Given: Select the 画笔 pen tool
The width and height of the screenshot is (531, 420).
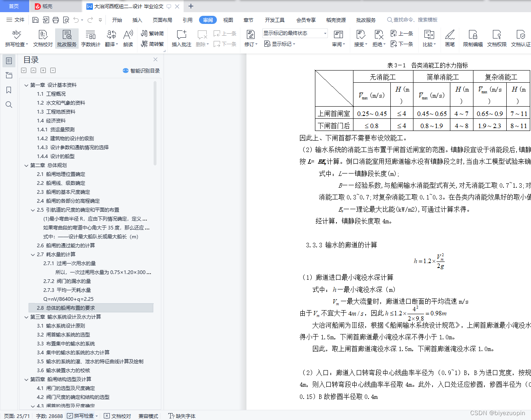Looking at the screenshot, I should (450, 39).
